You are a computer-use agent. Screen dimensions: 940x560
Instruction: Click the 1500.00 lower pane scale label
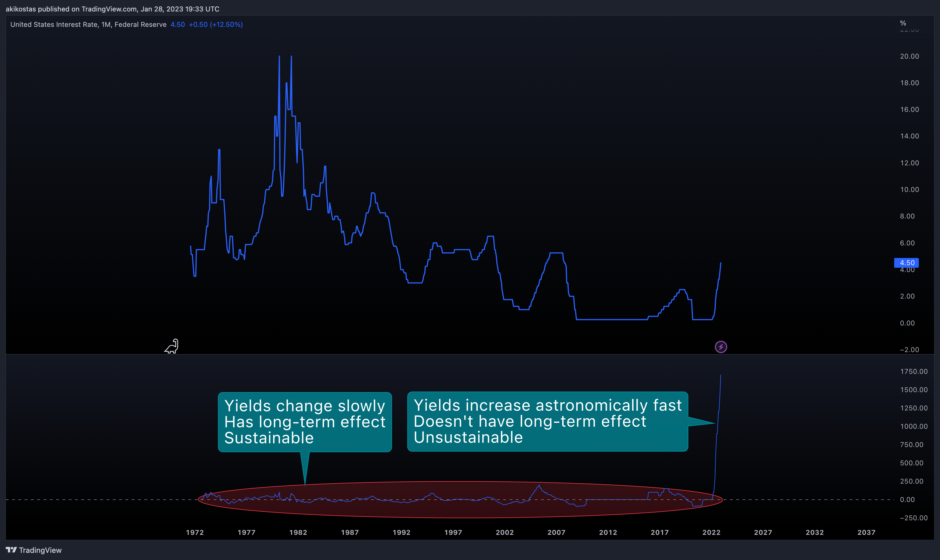pos(914,390)
